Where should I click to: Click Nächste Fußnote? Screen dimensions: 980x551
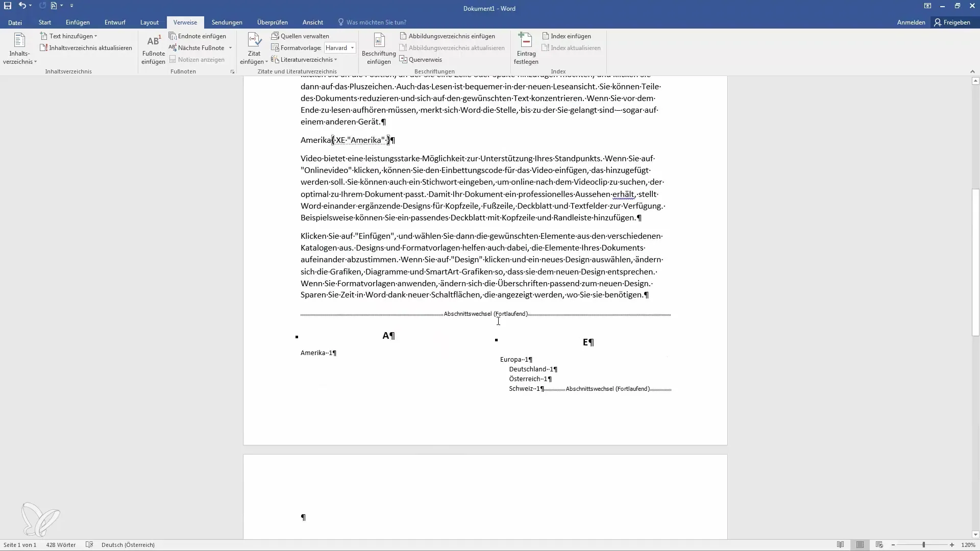(197, 48)
